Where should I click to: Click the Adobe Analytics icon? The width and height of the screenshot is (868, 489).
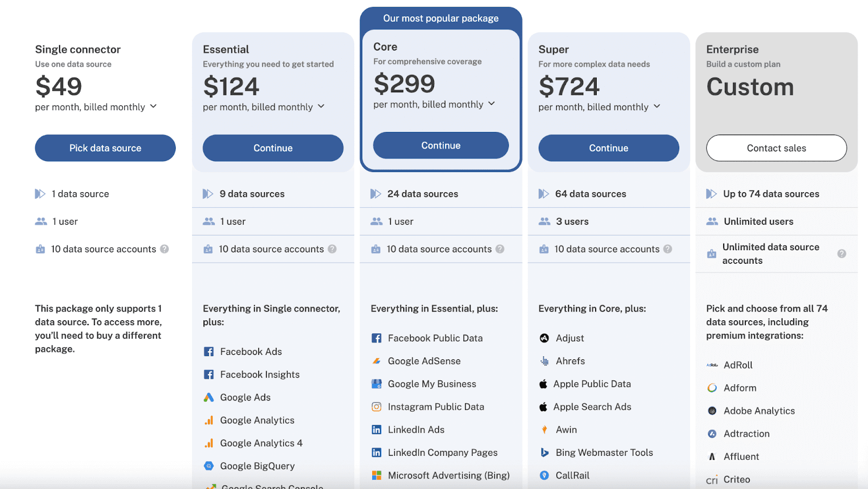click(712, 411)
